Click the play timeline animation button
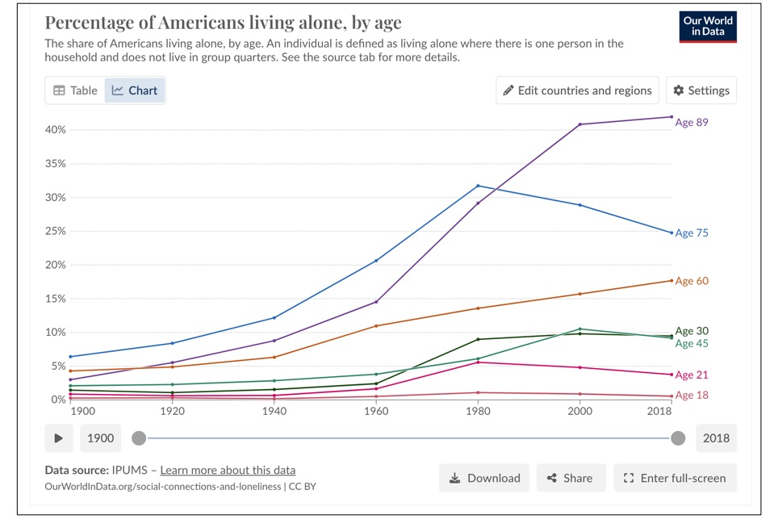Image resolution: width=778 pixels, height=532 pixels. tap(59, 438)
